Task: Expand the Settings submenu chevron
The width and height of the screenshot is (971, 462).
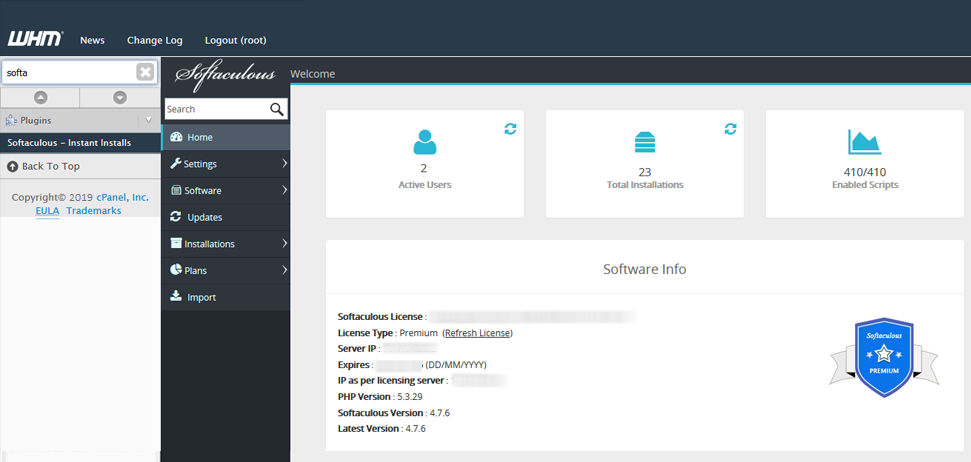Action: (x=284, y=163)
